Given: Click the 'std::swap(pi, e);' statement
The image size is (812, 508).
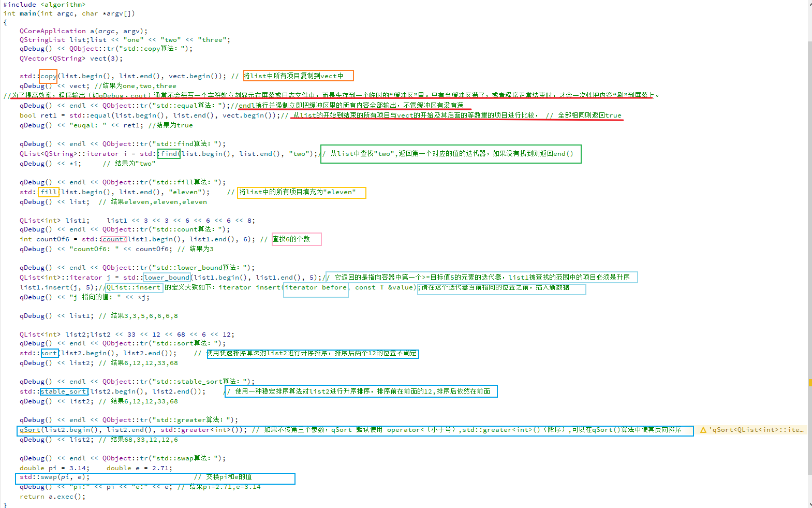Looking at the screenshot, I should pos(55,477).
